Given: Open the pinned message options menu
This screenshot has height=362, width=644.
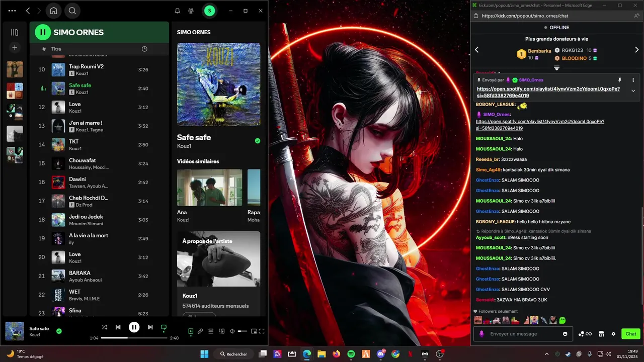Looking at the screenshot, I should click(633, 80).
